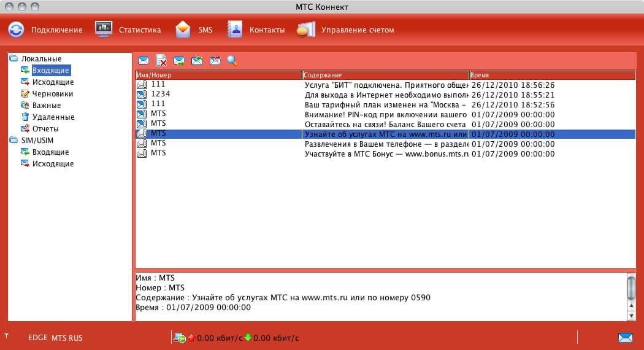The image size is (644, 350).
Task: Collapse the Локальные folder
Action: 13,58
